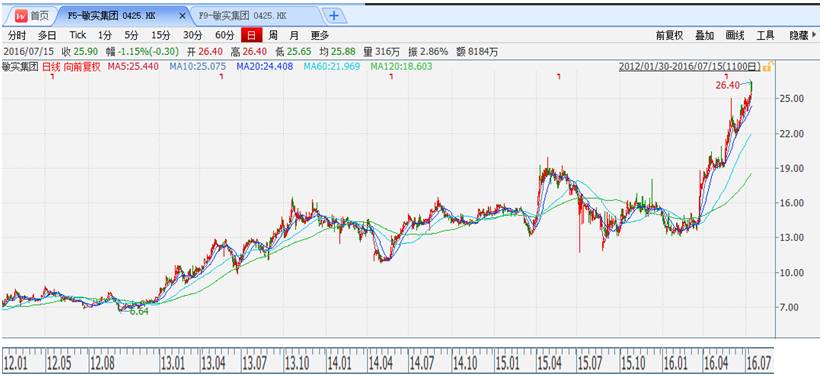The height and width of the screenshot is (376, 826).
Task: Add a new tab with the plus button
Action: 333,16
